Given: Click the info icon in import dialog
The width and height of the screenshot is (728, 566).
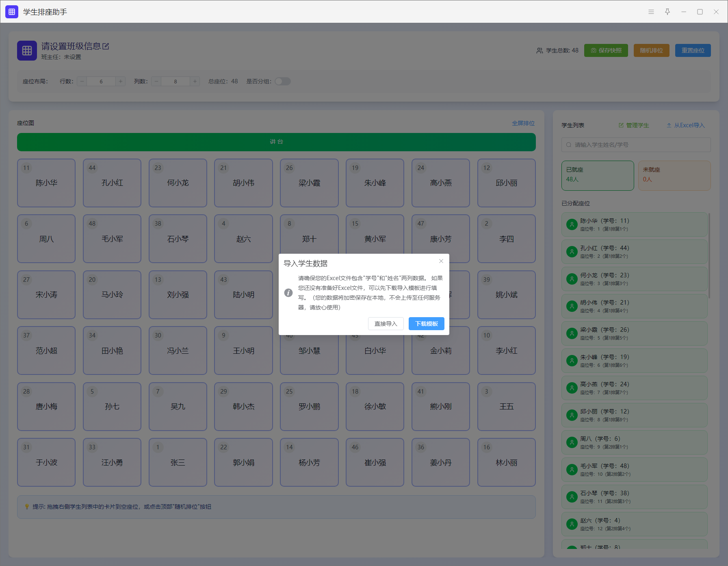Looking at the screenshot, I should point(288,293).
